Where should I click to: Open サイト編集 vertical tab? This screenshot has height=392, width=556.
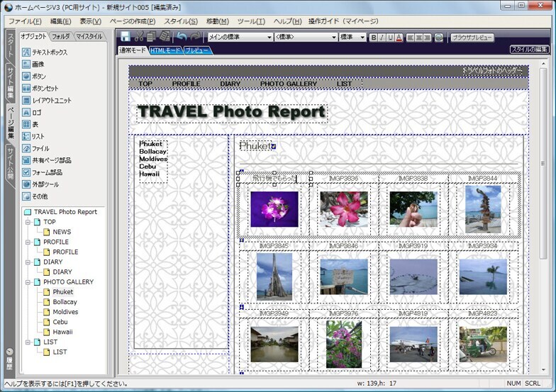[10, 82]
